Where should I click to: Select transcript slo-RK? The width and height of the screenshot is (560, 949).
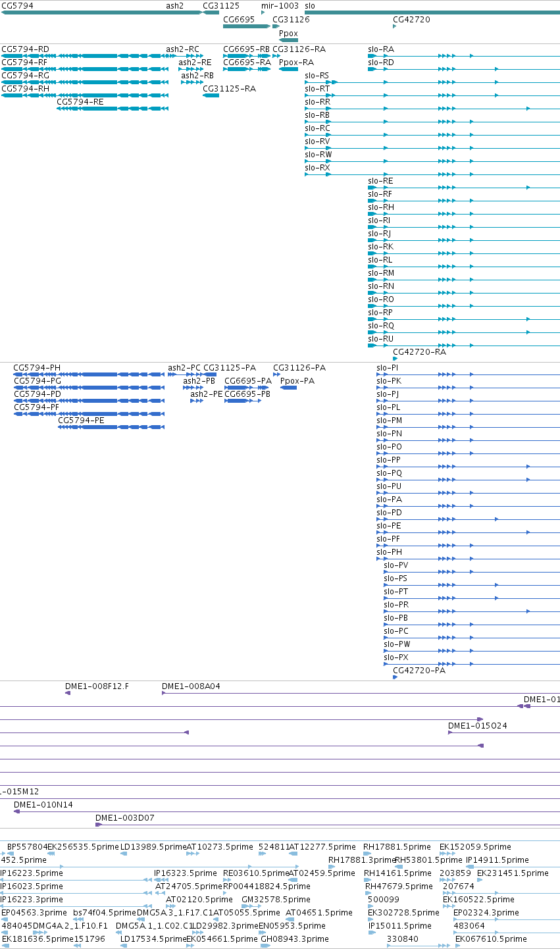[380, 247]
